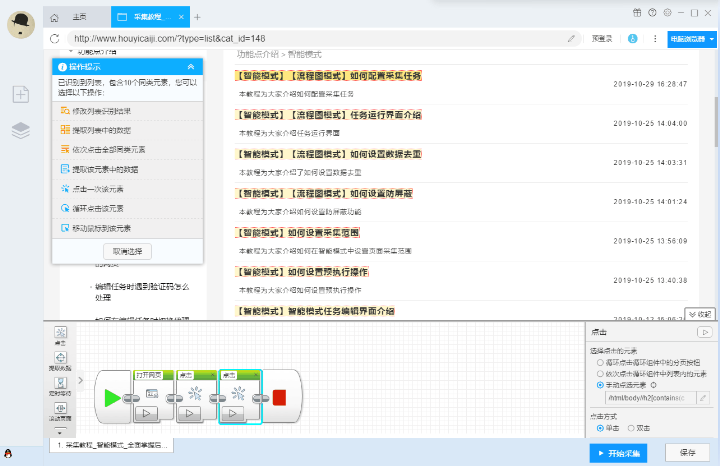Click the 保存 button
This screenshot has height=466, width=720.
688,453
